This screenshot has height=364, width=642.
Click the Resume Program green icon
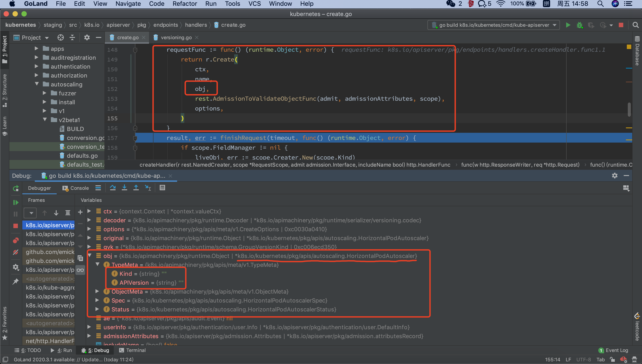coord(16,202)
